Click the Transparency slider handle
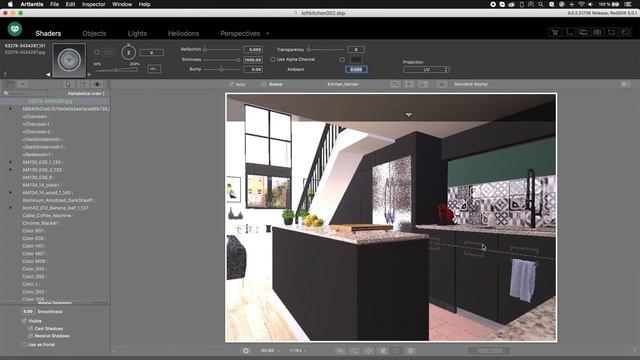Screen dimensions: 640x360 (309, 49)
